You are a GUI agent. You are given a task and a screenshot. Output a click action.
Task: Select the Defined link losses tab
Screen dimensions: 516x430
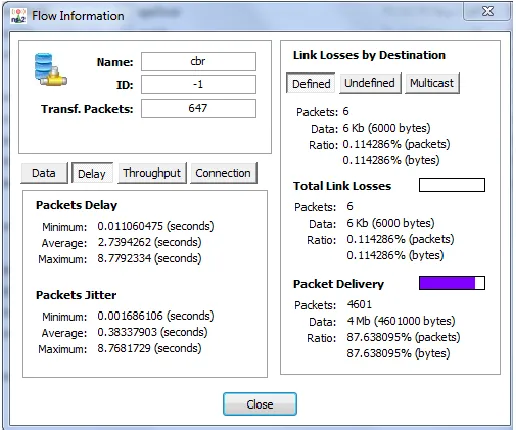click(311, 84)
